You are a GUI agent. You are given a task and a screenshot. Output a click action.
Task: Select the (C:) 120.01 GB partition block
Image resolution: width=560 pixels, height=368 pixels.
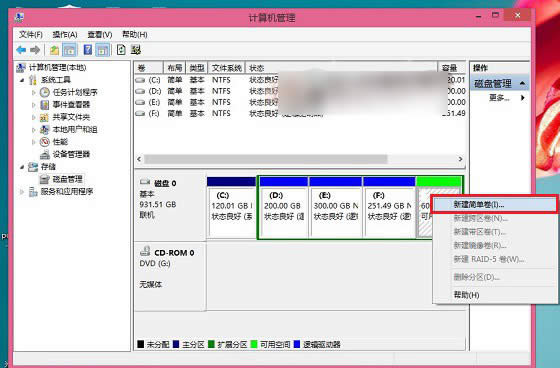(231, 207)
